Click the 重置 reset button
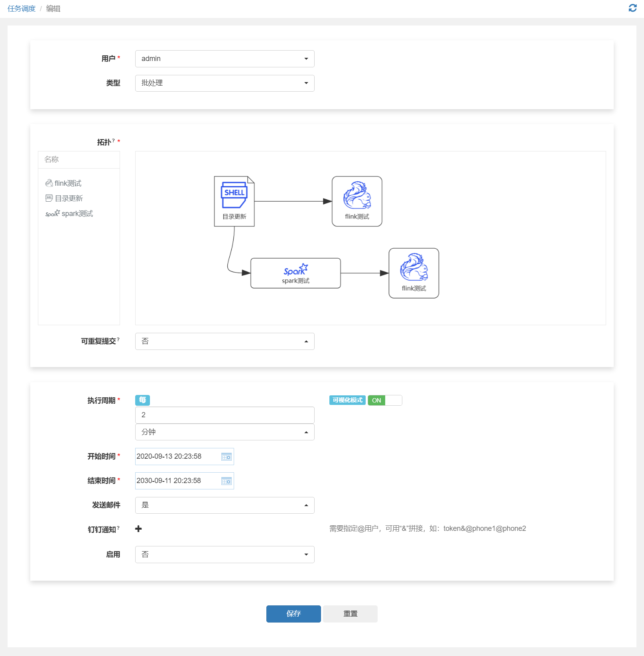Image resolution: width=644 pixels, height=656 pixels. coord(350,614)
